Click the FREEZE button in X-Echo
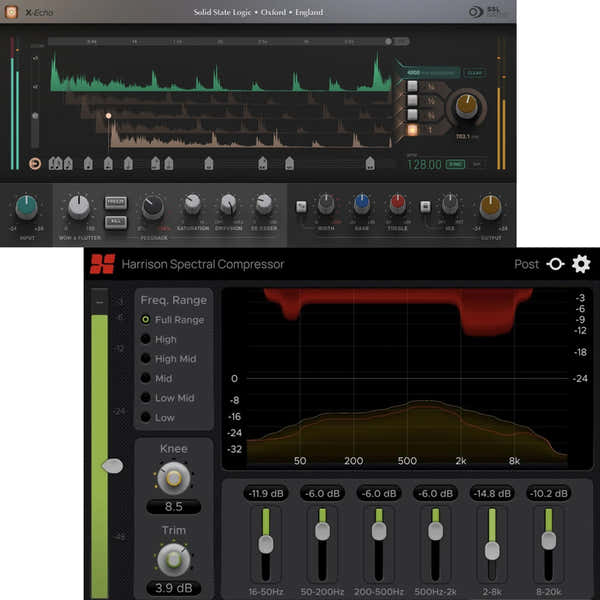Screen dimensions: 600x600 (116, 202)
